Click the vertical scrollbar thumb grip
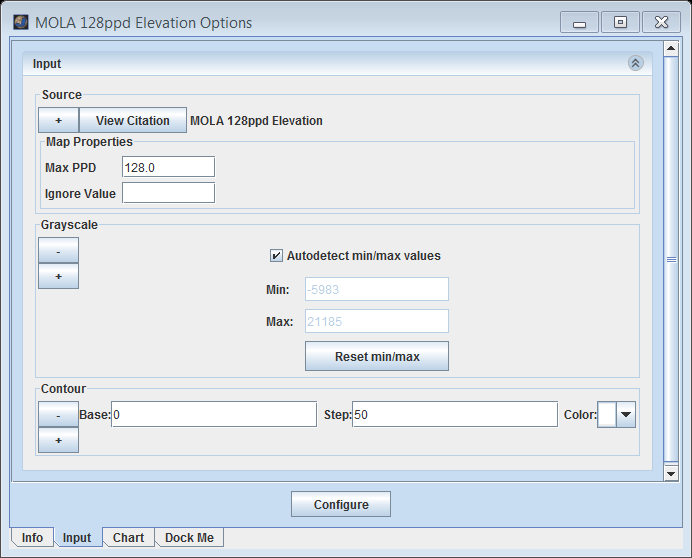692x558 pixels. 671,260
